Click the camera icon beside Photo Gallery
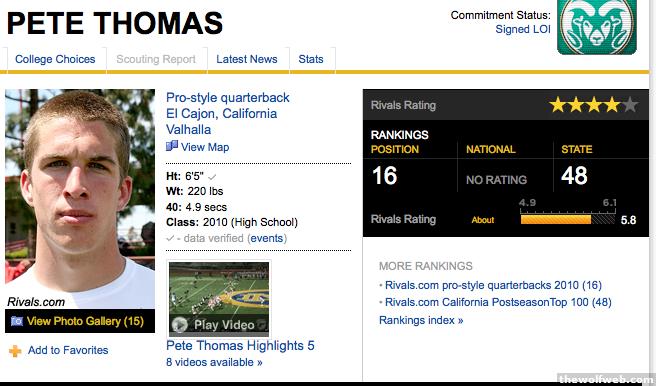Viewport: 656px width, 386px height. coord(17,321)
